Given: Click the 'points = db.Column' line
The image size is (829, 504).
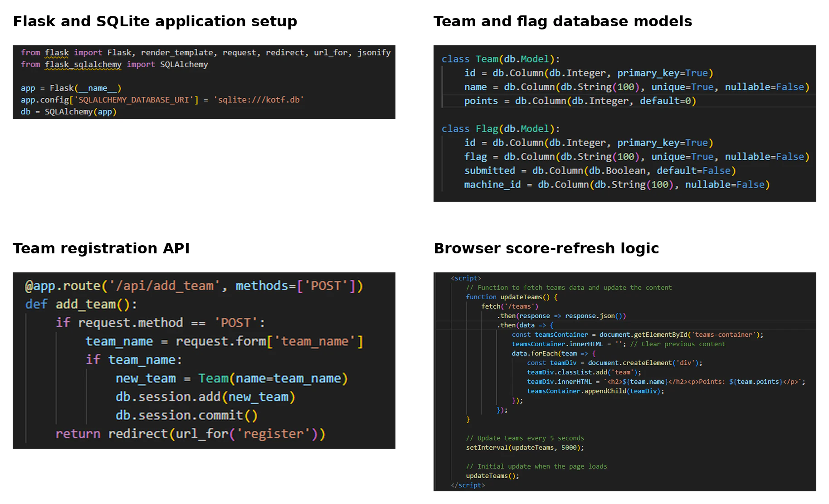Looking at the screenshot, I should coord(580,101).
